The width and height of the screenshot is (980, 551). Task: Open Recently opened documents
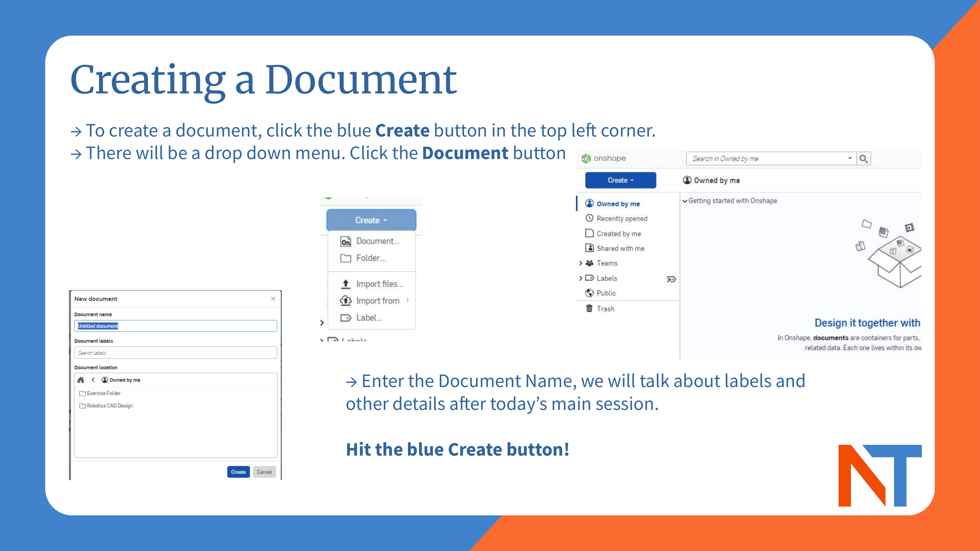pyautogui.click(x=621, y=218)
